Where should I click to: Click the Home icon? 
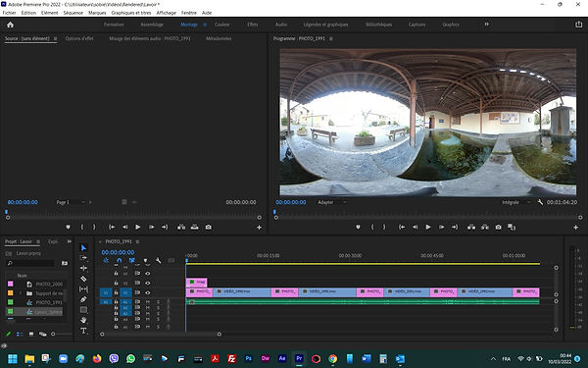click(10, 25)
